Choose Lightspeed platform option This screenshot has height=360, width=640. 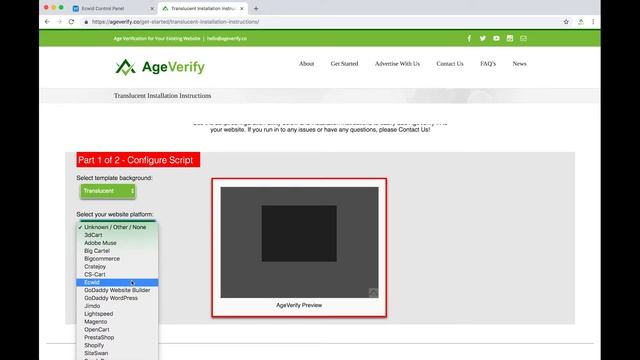[117, 314]
